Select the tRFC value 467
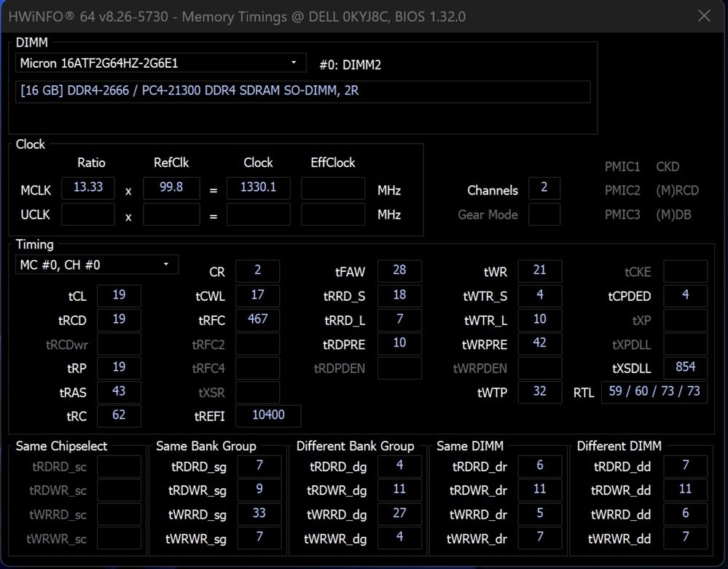 click(258, 320)
